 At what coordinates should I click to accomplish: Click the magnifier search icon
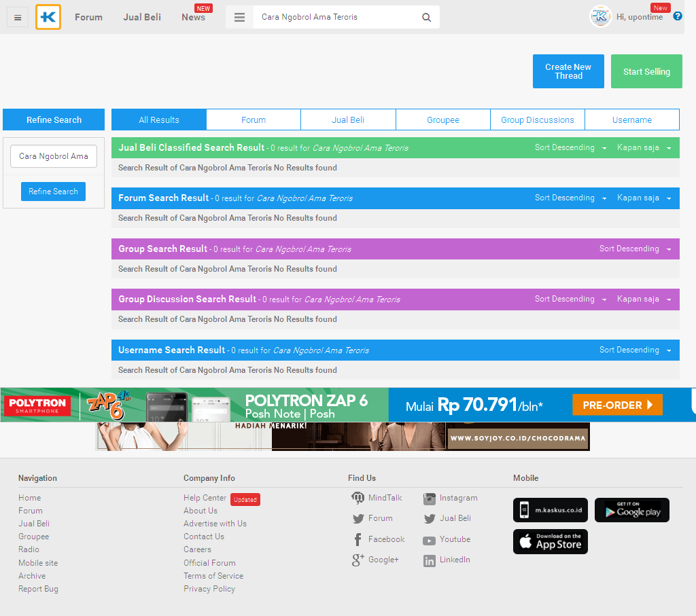pyautogui.click(x=426, y=17)
